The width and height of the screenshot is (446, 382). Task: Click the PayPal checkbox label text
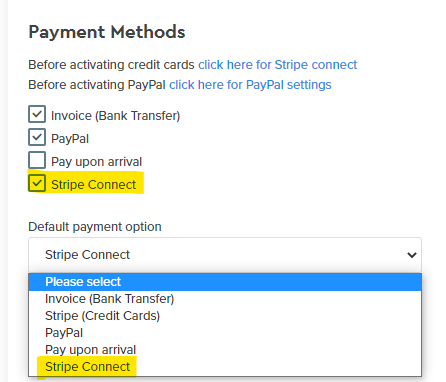click(70, 139)
